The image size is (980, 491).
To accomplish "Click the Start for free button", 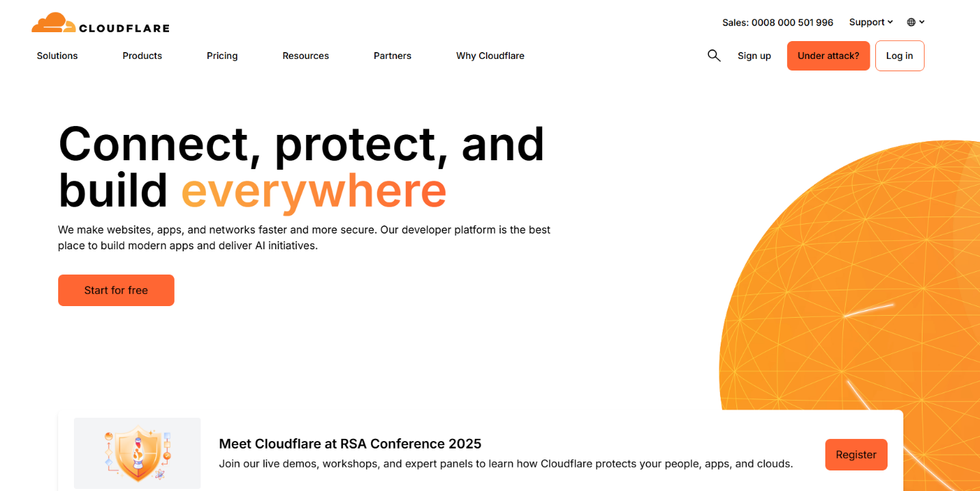I will tap(116, 290).
